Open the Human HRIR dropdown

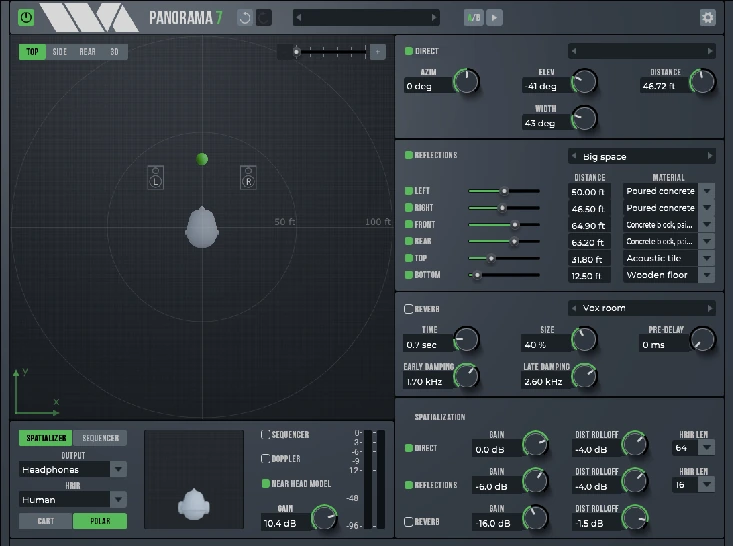[x=118, y=500]
